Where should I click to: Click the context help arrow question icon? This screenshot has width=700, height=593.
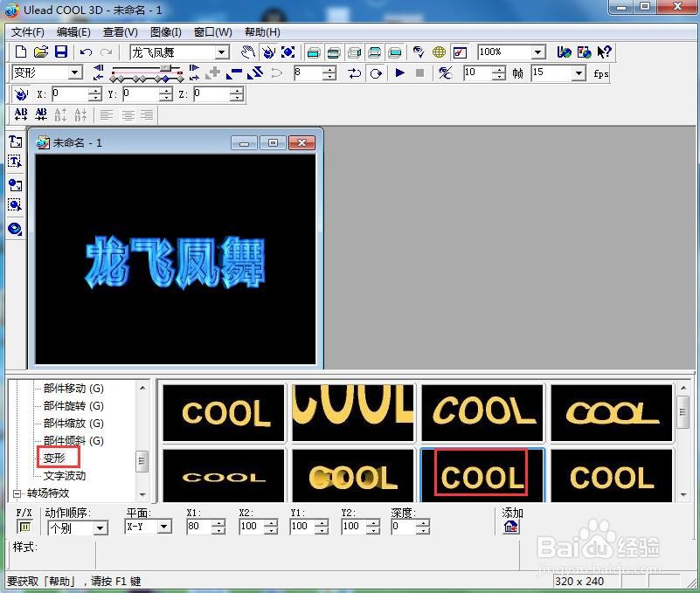[605, 52]
